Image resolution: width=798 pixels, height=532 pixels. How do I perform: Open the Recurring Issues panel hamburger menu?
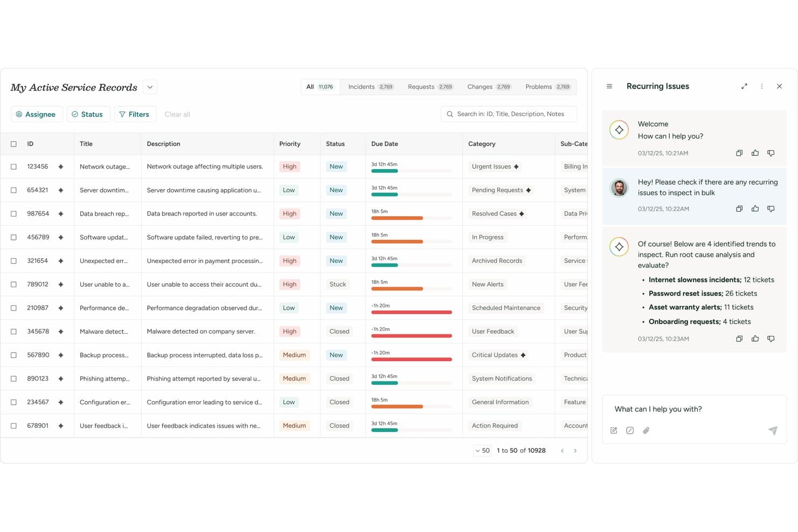(609, 86)
